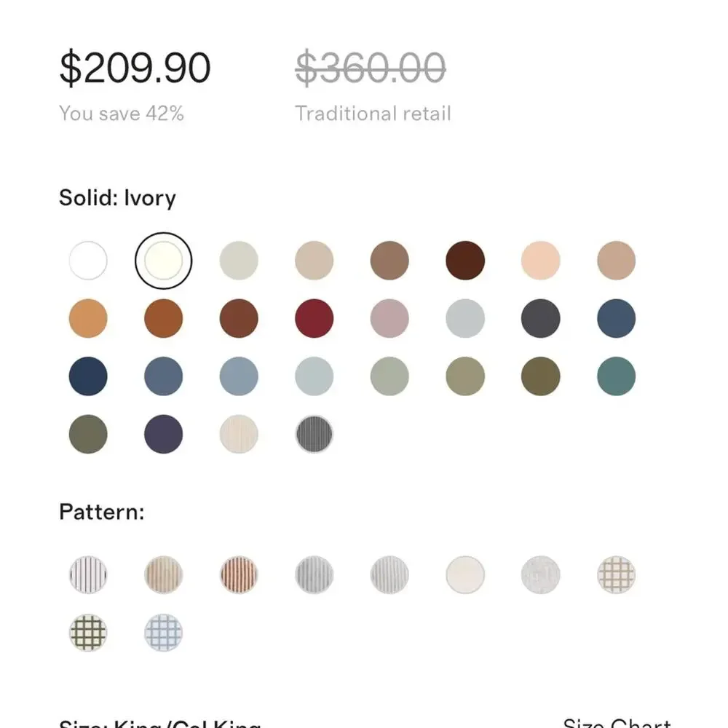Screen dimensions: 728x728
Task: Select the dark purple solid swatch
Action: click(163, 434)
